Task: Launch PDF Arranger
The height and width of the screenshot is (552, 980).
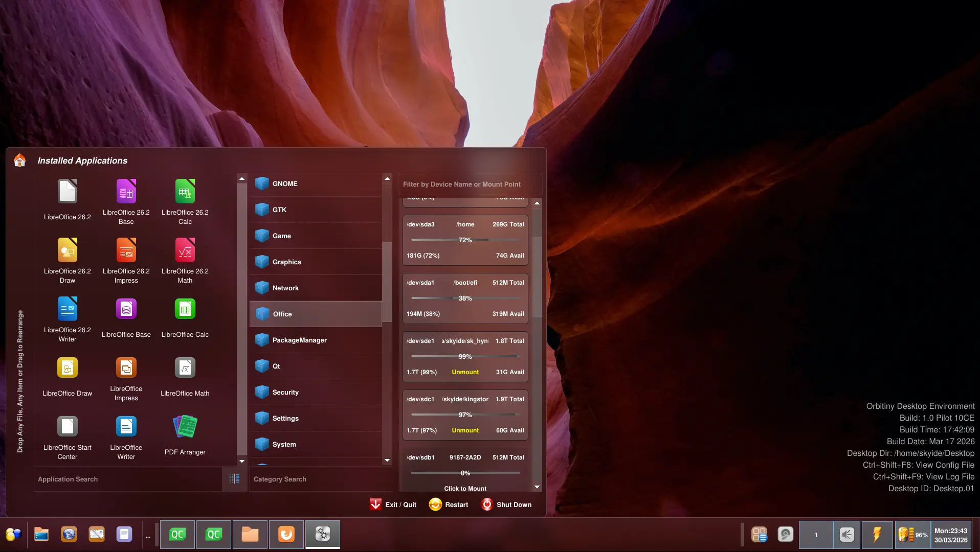Action: (185, 427)
